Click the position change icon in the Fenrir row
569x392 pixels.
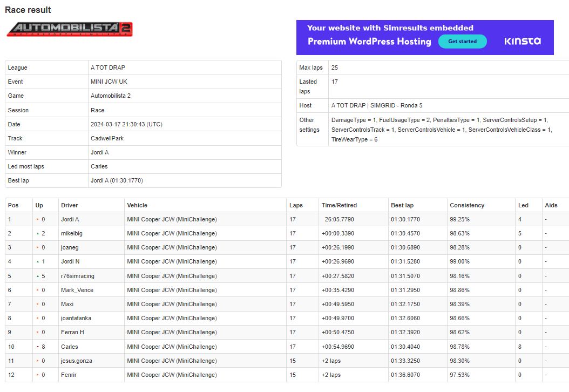pyautogui.click(x=37, y=375)
